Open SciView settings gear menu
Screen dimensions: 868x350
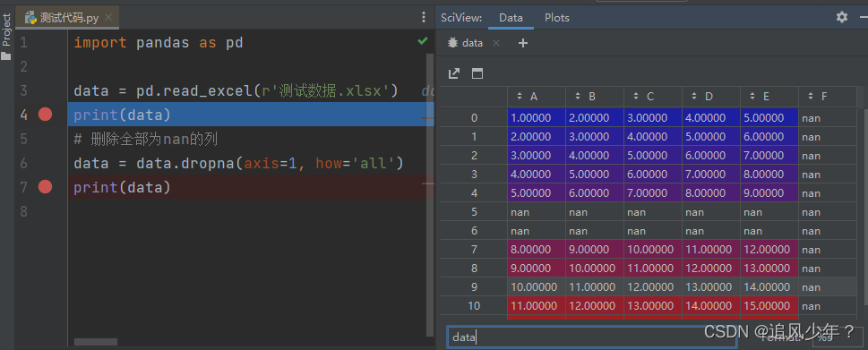pos(842,17)
